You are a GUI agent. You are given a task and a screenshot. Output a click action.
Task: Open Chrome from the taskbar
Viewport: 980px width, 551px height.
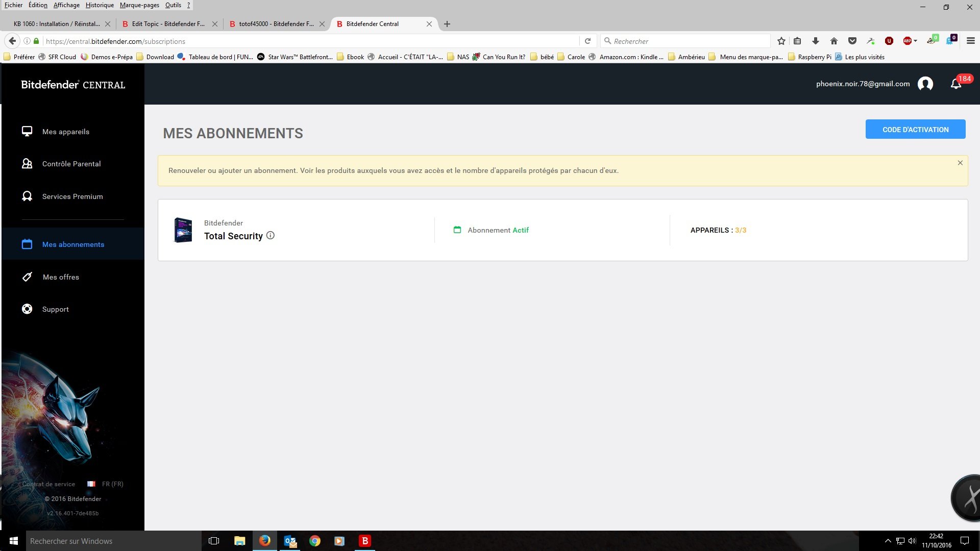315,541
